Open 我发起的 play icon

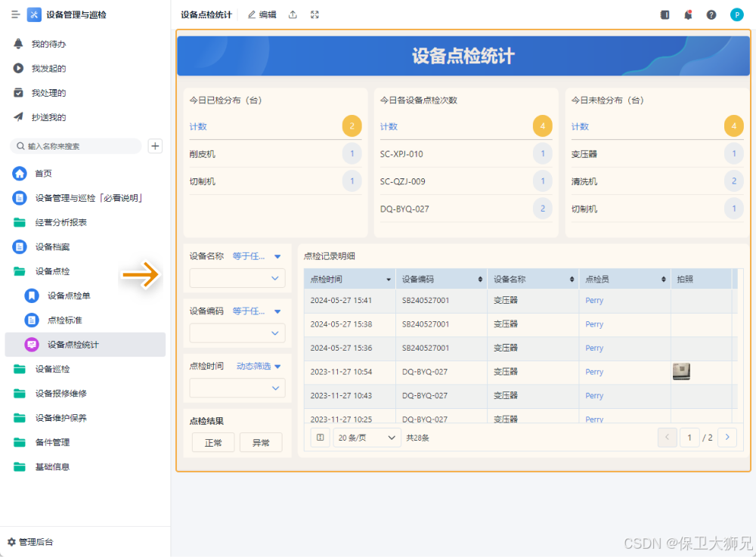(18, 69)
